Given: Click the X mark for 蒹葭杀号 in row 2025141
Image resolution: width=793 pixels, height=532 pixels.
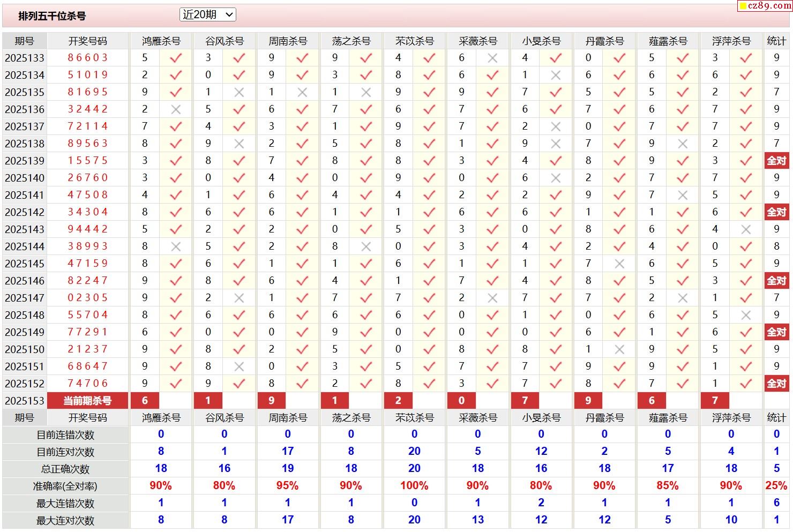Looking at the screenshot, I should coord(683,195).
